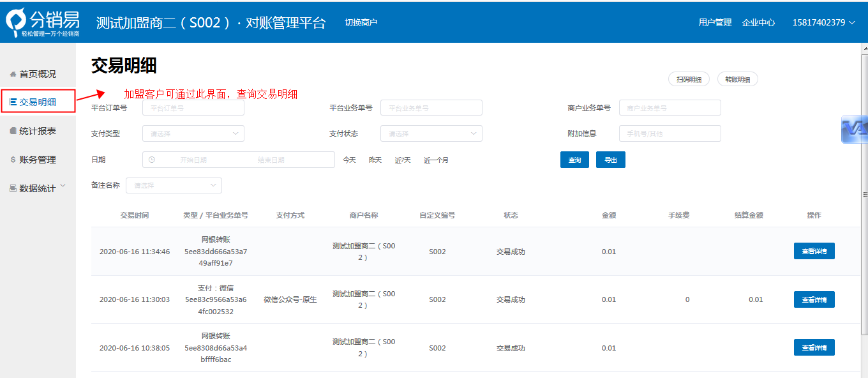Expand the account menu 15817402379
Screen dimensions: 868x378
click(x=823, y=22)
